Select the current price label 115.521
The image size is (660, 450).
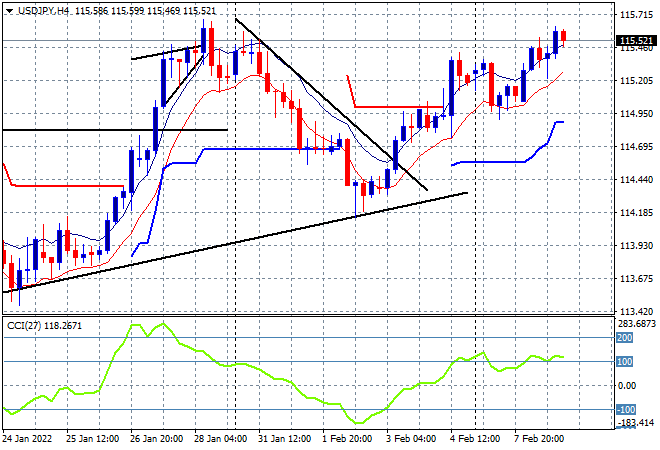click(636, 40)
